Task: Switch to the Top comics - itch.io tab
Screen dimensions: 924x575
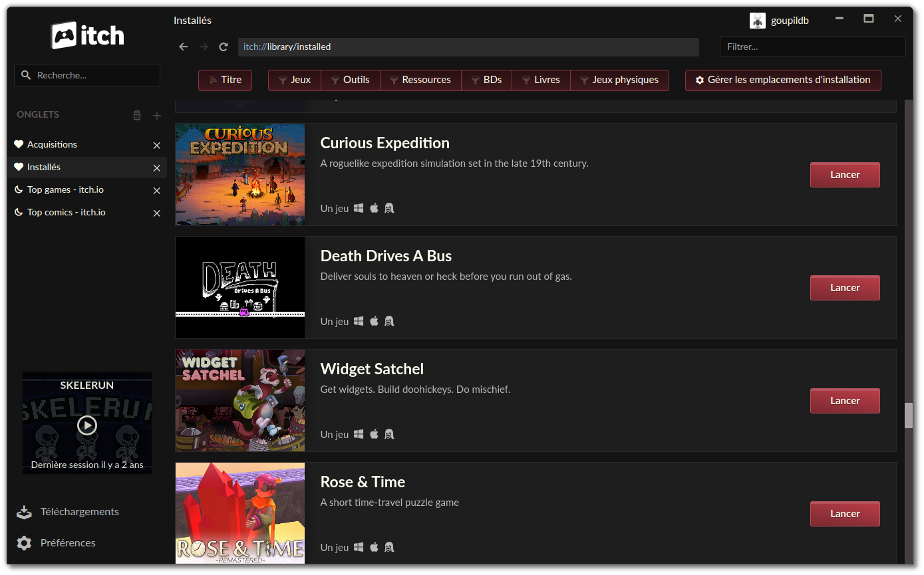Action: (x=66, y=212)
